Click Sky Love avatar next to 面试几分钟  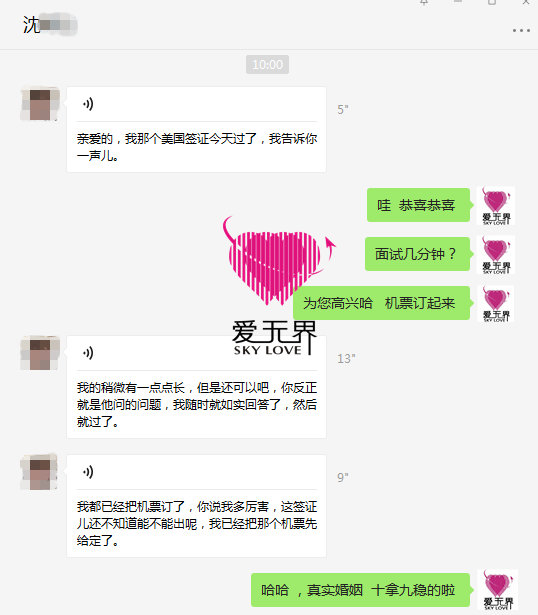496,255
